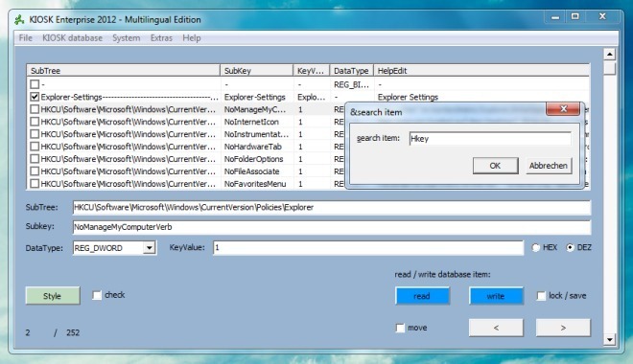Viewport: 633px width, 364px height.
Task: Click the KeyV... column header
Action: (x=312, y=71)
